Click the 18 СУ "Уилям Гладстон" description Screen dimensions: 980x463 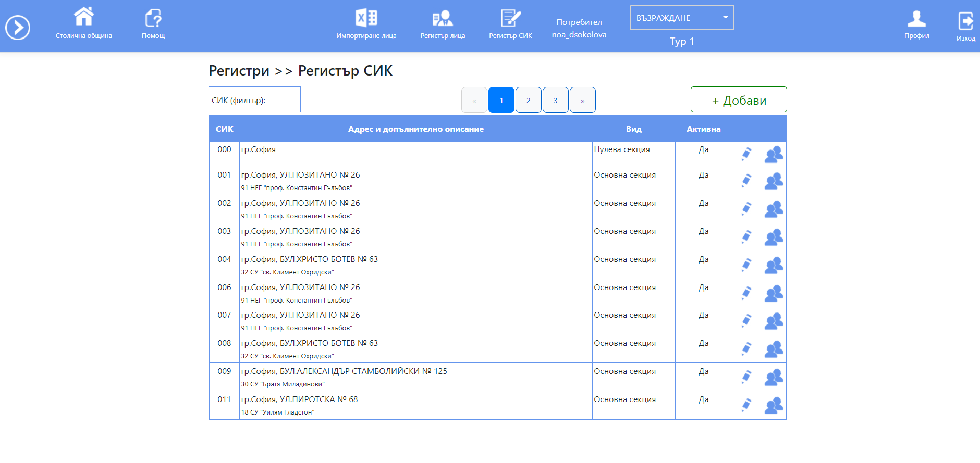tap(277, 412)
